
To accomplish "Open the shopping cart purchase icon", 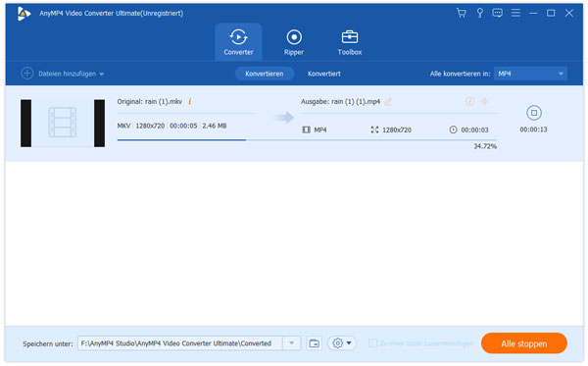I will click(x=462, y=13).
